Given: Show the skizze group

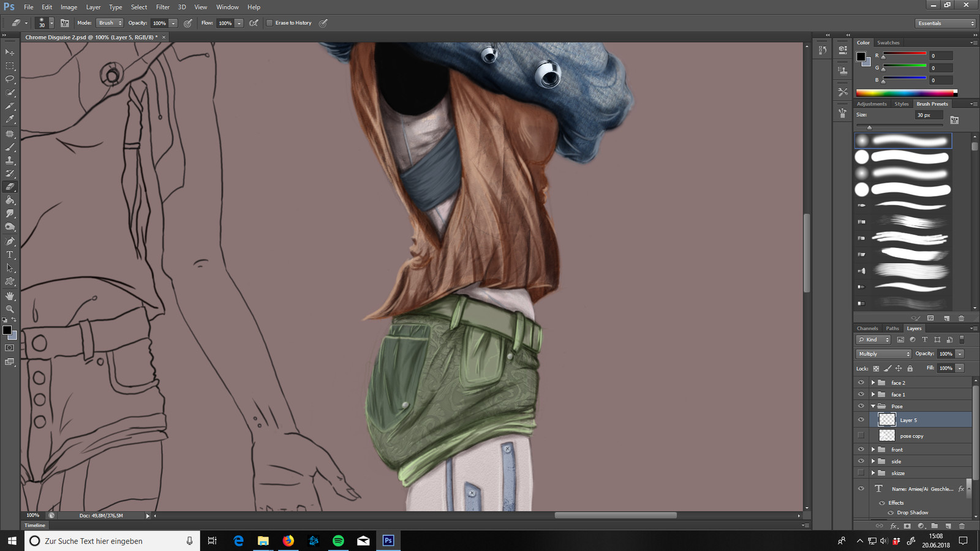Looking at the screenshot, I should click(861, 473).
